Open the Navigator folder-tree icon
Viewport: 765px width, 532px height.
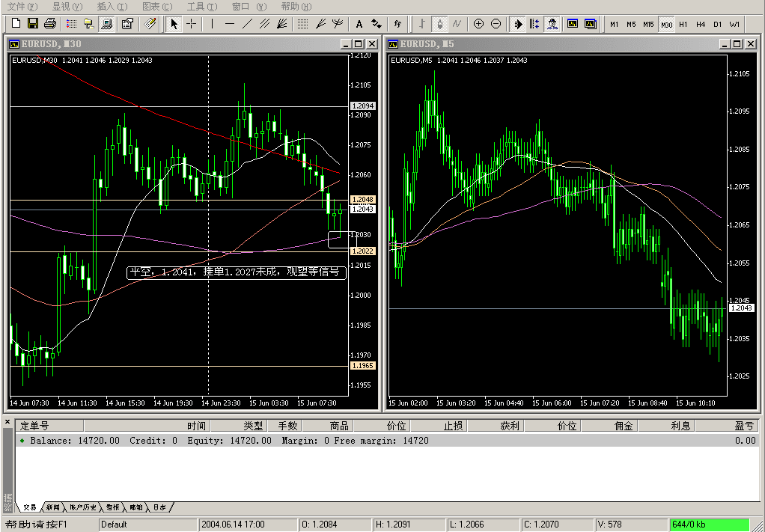point(89,23)
